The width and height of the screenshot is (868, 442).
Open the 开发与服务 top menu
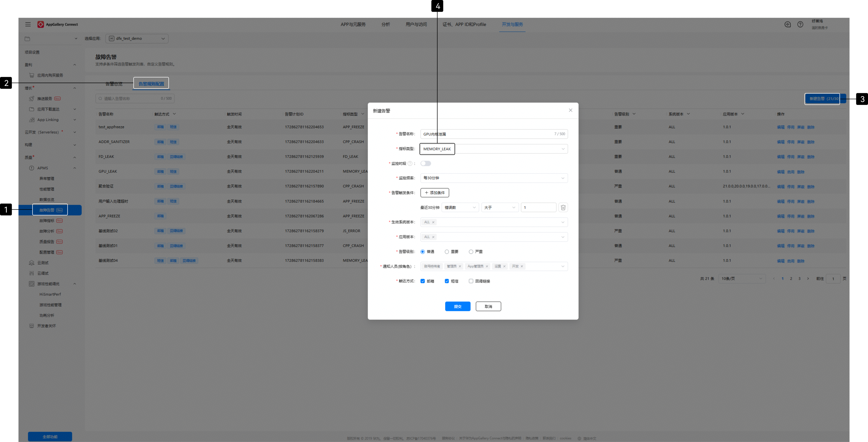pyautogui.click(x=512, y=24)
